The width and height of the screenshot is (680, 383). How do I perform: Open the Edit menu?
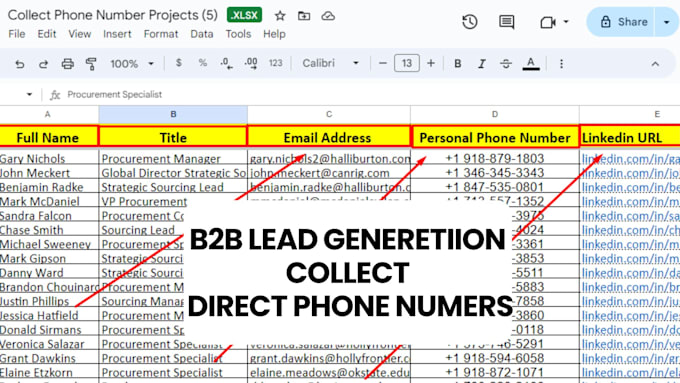(46, 34)
